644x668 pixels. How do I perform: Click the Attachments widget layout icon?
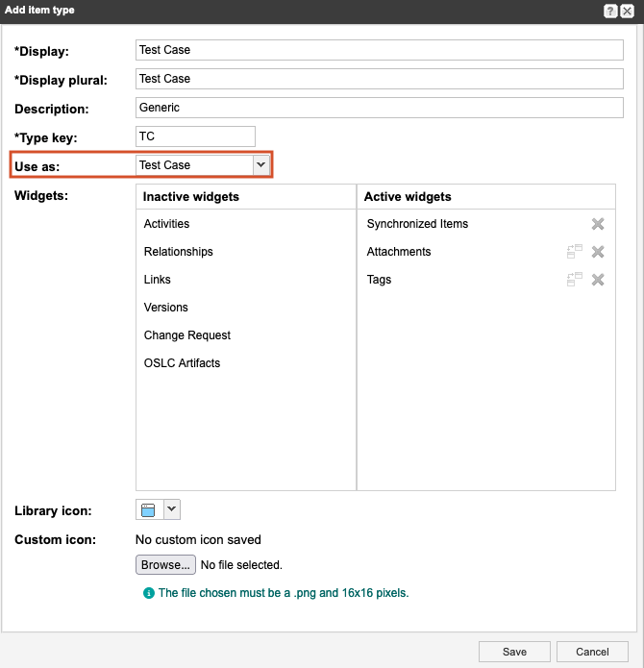575,252
